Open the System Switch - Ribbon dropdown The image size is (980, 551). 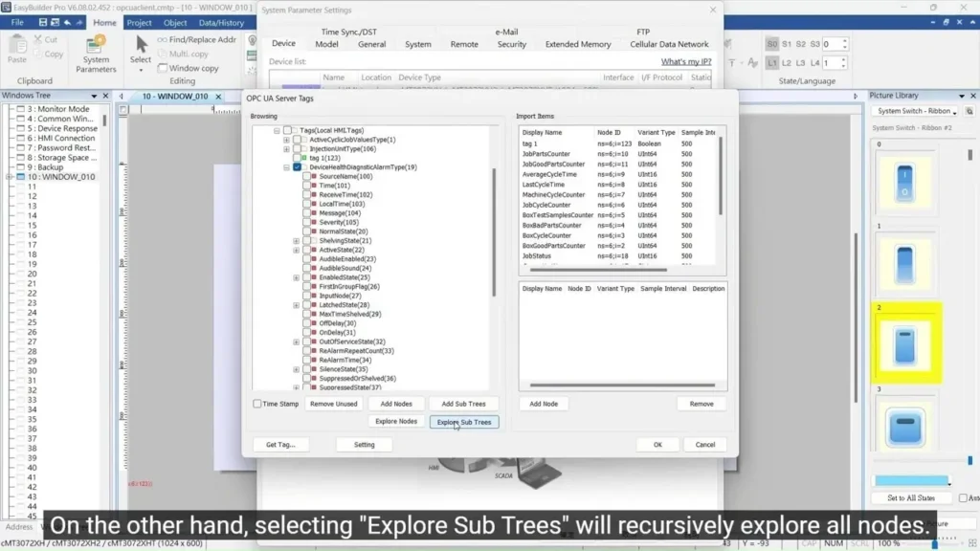tap(913, 111)
